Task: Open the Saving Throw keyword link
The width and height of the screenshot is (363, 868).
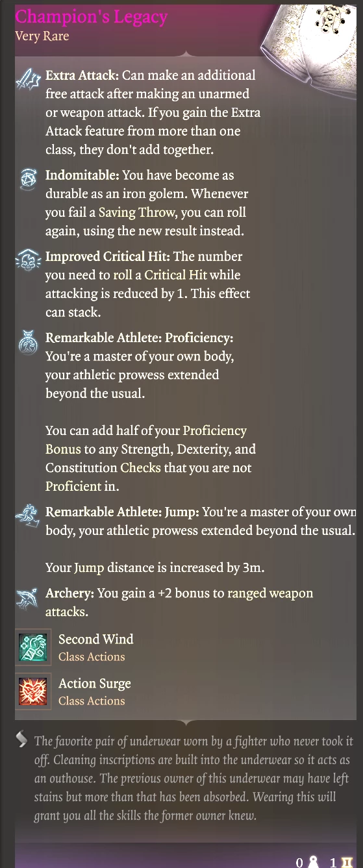Action: pyautogui.click(x=136, y=212)
